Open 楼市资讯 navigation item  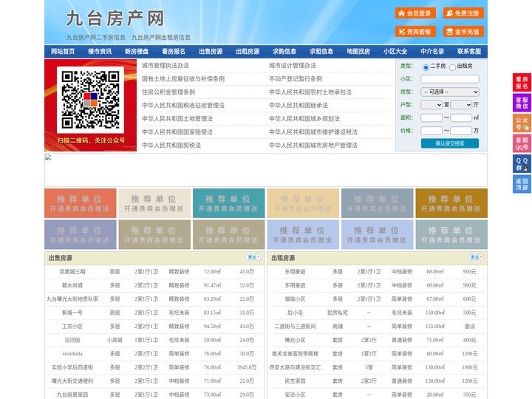(x=100, y=52)
